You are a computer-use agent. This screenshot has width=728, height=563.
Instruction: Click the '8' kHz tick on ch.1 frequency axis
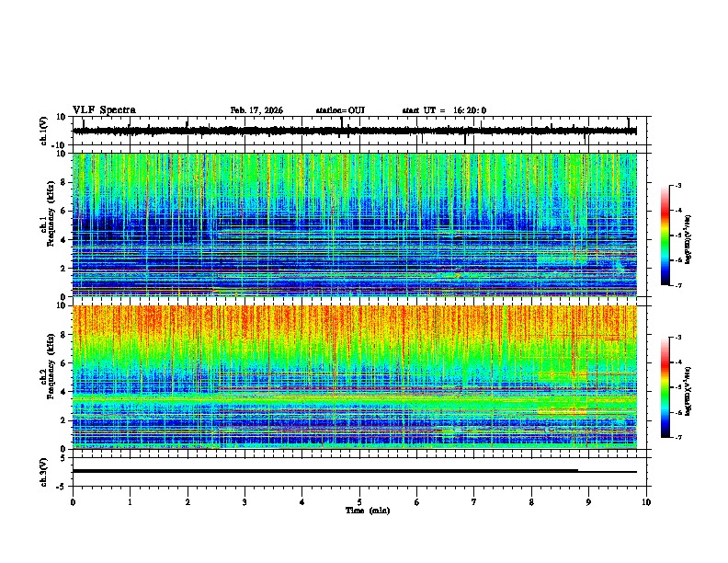coord(64,182)
